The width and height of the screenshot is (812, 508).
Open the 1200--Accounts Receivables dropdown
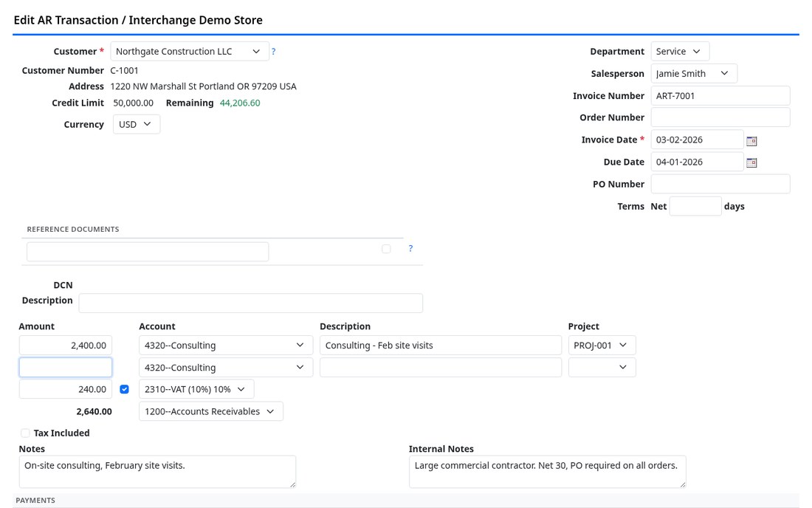pyautogui.click(x=211, y=412)
